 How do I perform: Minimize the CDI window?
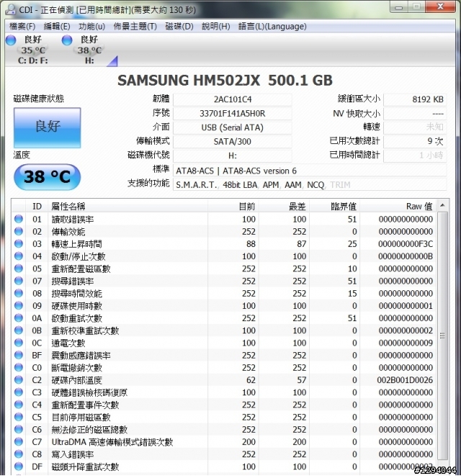[x=399, y=7]
